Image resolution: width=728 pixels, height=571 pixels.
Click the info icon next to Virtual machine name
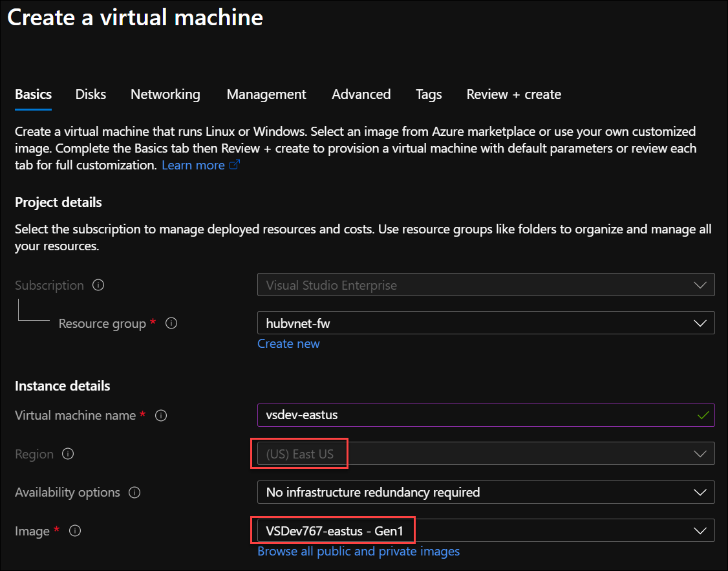(x=162, y=415)
